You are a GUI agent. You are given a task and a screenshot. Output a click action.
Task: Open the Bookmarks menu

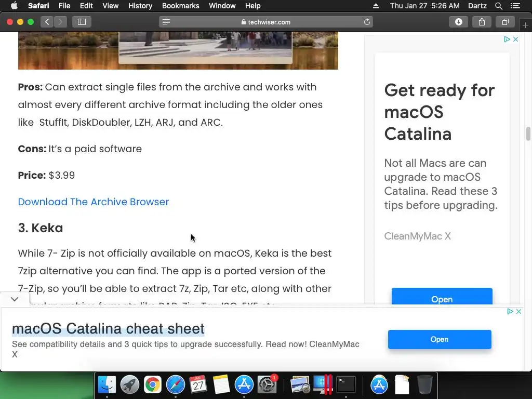coord(180,6)
